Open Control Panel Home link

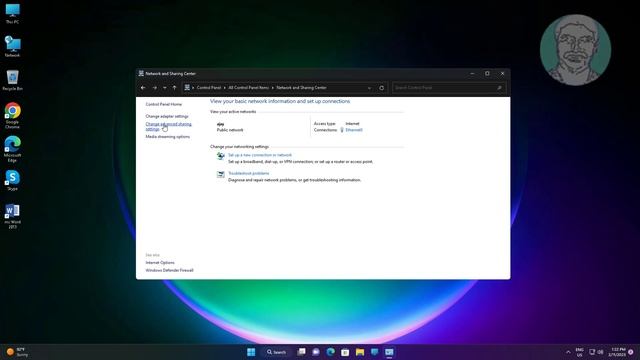coord(164,104)
